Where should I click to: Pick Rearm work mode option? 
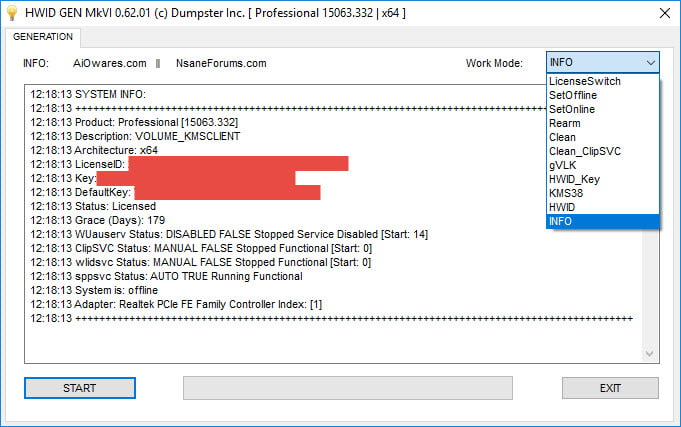pos(602,123)
